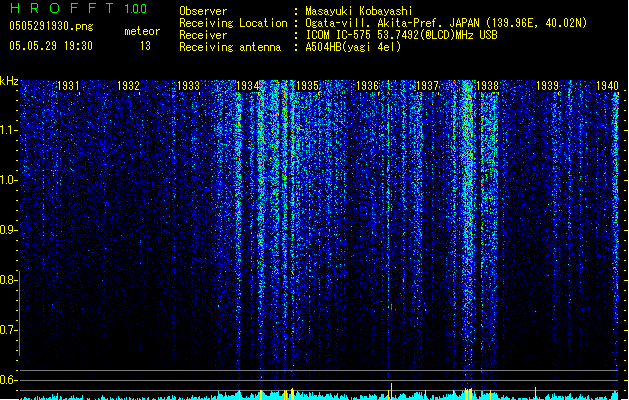Click the Receiving antenna label

click(x=230, y=47)
